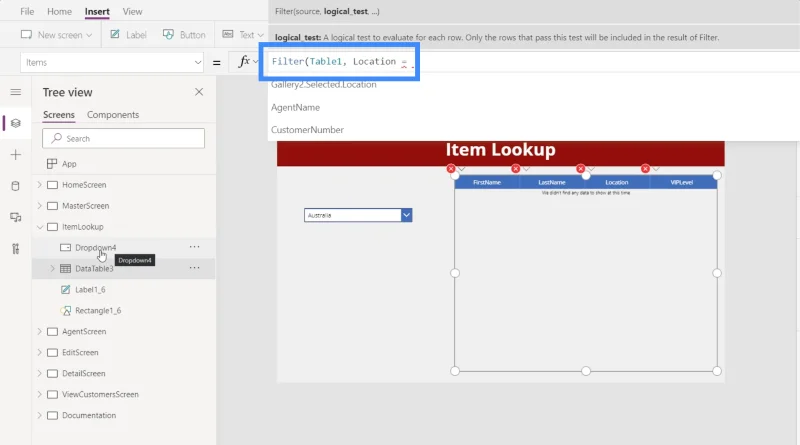Click the fx formula icon
The height and width of the screenshot is (445, 800).
[244, 62]
